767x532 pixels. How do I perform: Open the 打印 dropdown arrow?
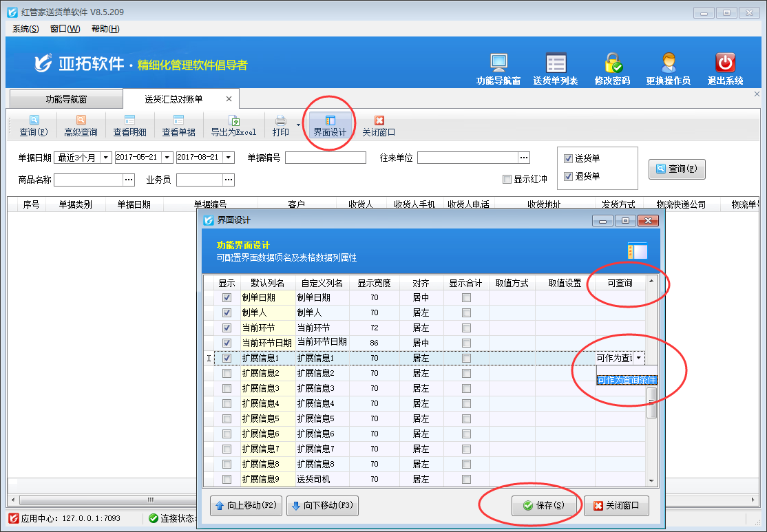[298, 125]
